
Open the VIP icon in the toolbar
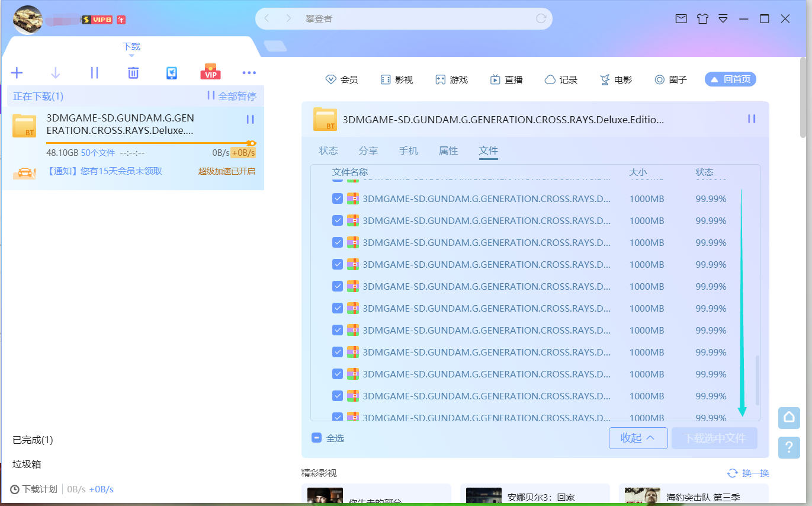[210, 72]
